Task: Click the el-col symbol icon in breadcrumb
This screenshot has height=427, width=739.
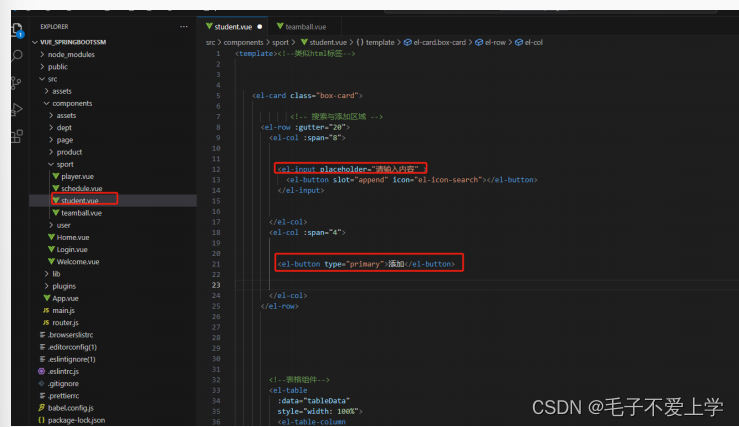Action: tap(519, 42)
